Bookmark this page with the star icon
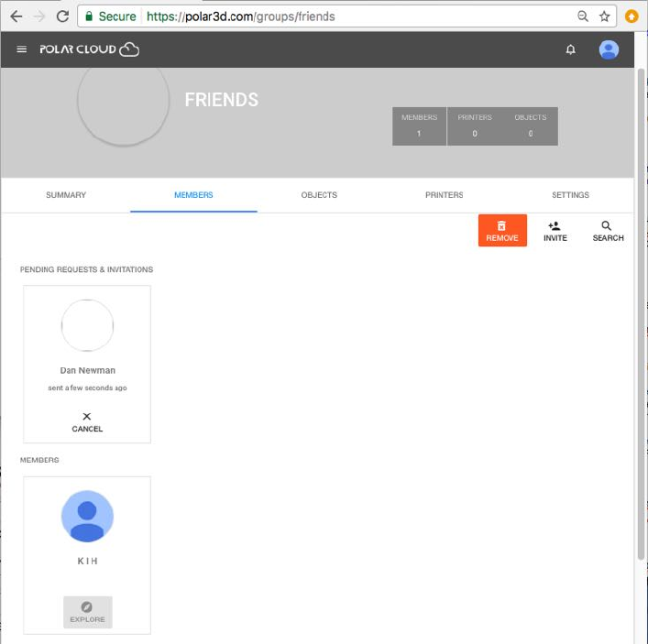This screenshot has width=648, height=644. click(604, 16)
